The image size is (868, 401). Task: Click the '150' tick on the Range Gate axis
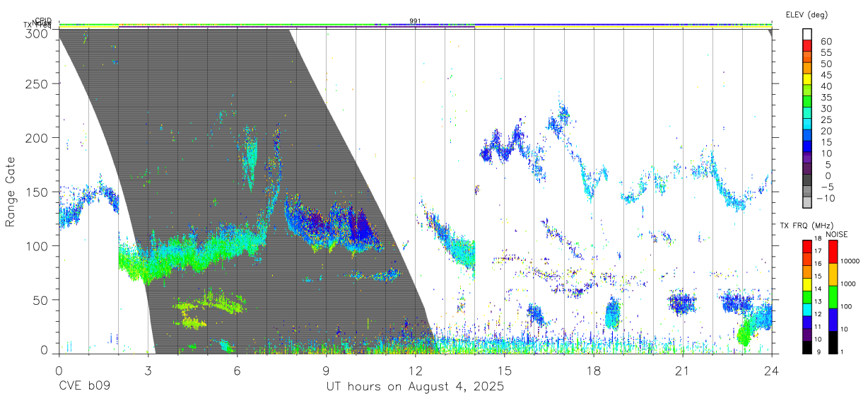[37, 192]
